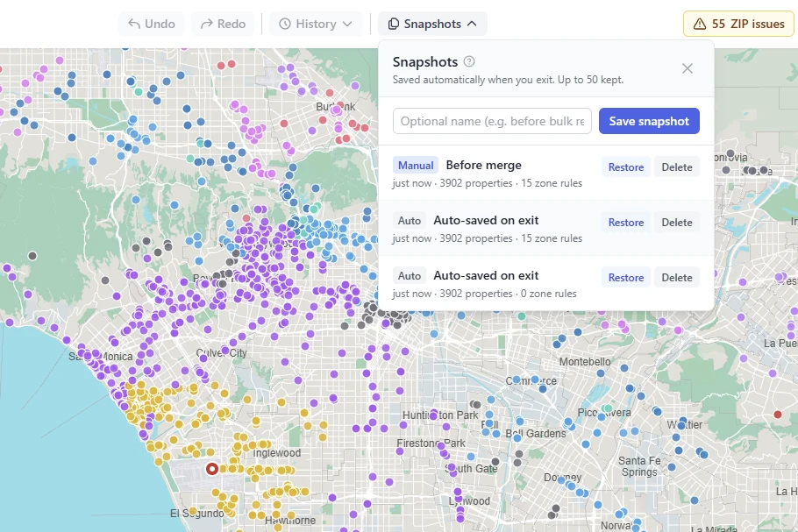Screen dimensions: 798x532
Task: Delete the auto-saved snapshot with 15 zone rules
Action: (x=676, y=223)
